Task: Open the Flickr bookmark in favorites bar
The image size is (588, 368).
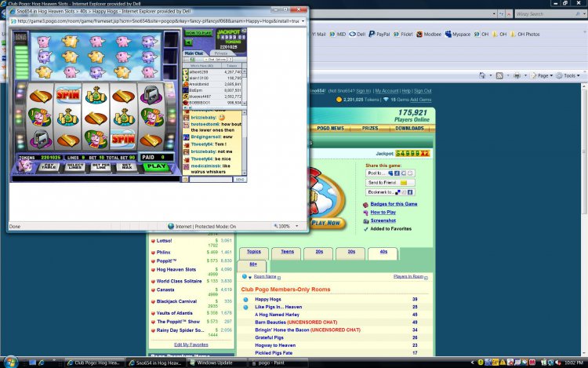Action: click(x=403, y=35)
